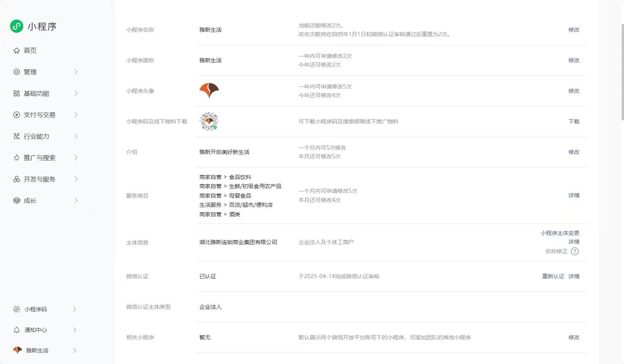Screen dimensions: 624x364
Task: Click the mini program avatar image
Action: click(209, 91)
